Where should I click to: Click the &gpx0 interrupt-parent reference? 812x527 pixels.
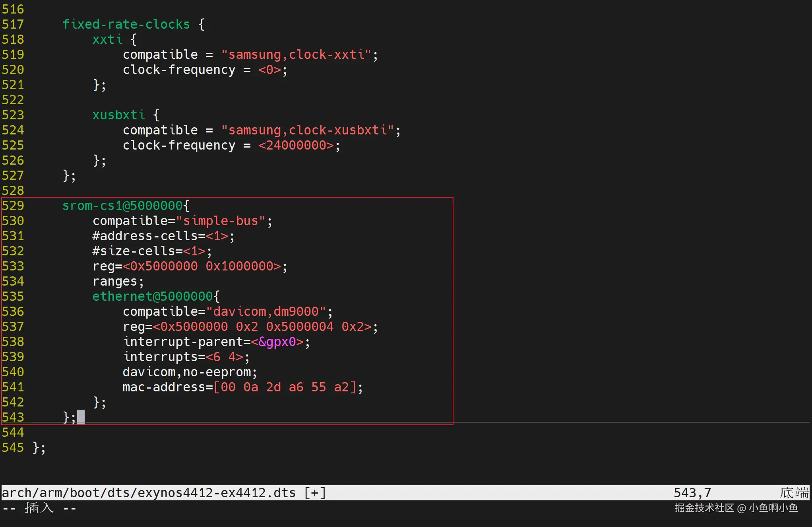click(x=277, y=342)
